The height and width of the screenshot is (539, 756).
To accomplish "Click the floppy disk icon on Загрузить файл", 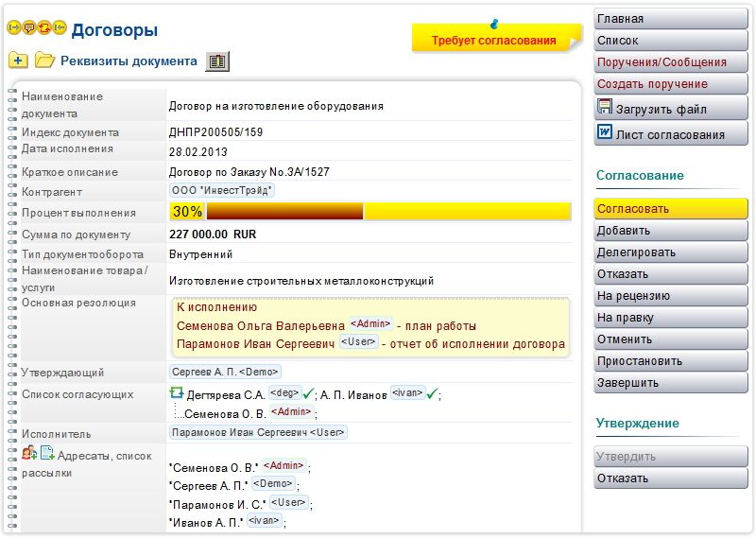I will (604, 106).
